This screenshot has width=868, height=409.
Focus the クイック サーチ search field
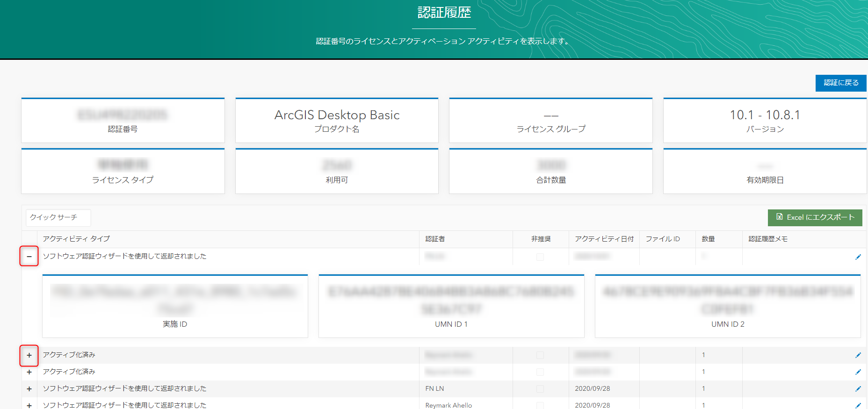(x=58, y=217)
